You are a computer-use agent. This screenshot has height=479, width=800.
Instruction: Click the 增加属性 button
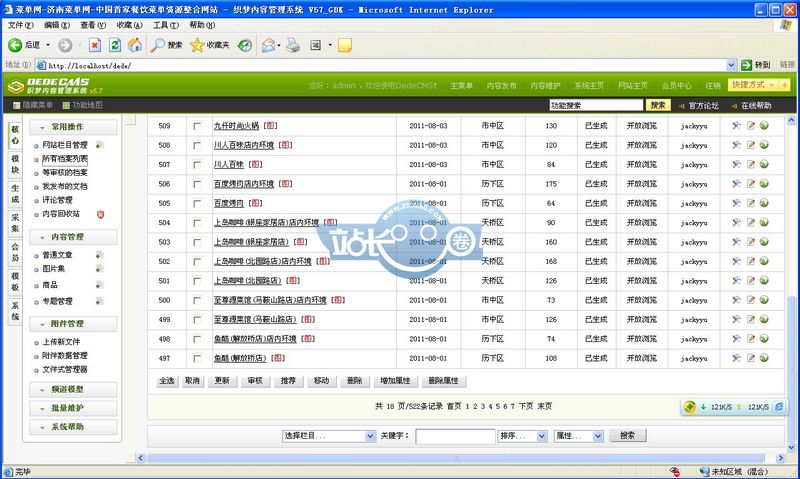(395, 381)
